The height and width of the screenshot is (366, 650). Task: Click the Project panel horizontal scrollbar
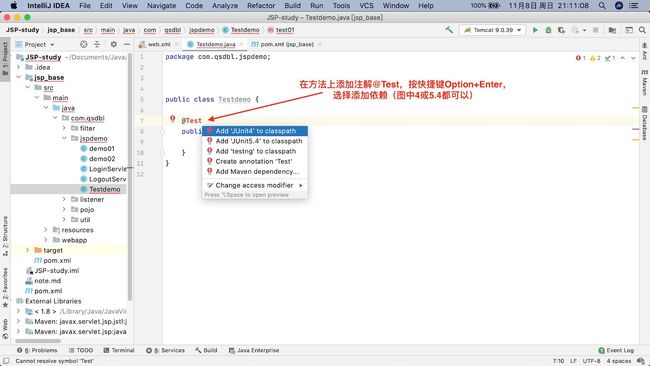pyautogui.click(x=38, y=341)
